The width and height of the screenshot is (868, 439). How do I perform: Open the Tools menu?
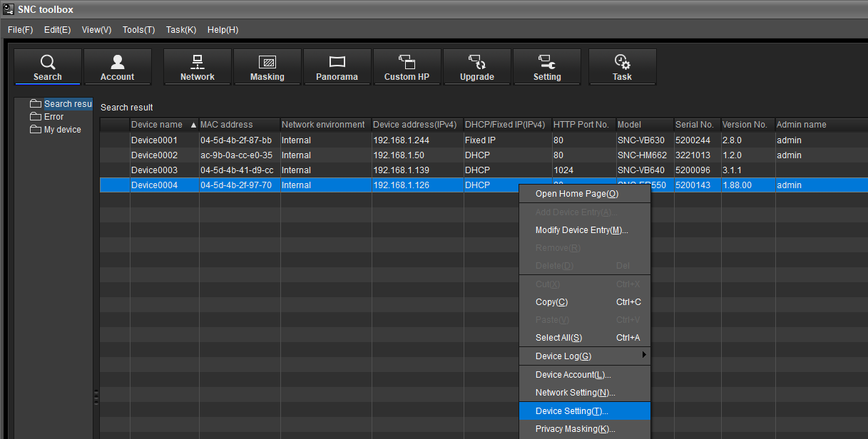(138, 30)
